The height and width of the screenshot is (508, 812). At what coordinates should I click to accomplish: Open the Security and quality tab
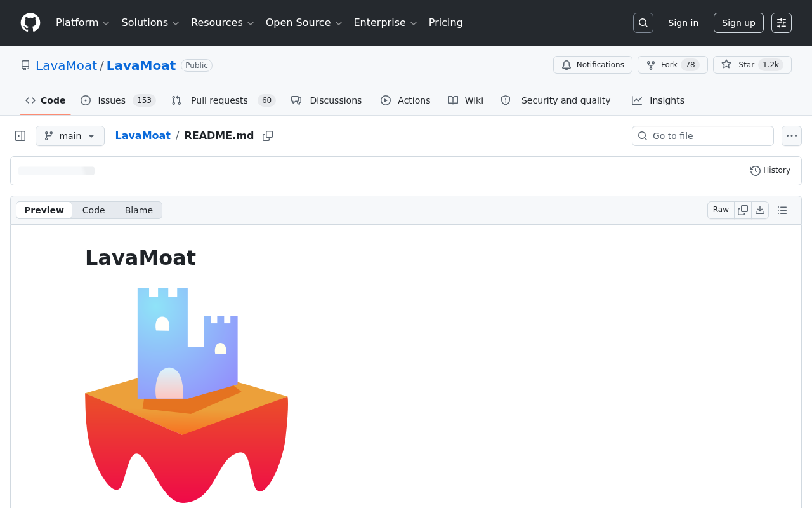[556, 100]
